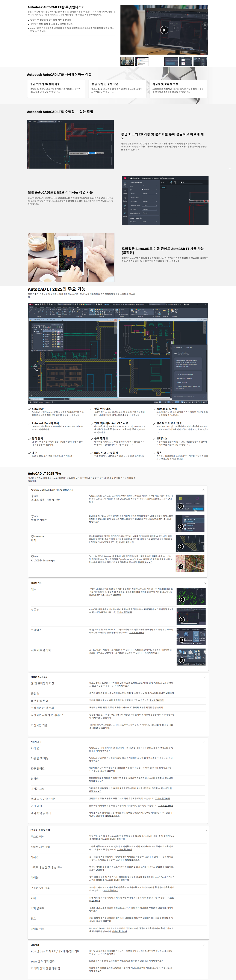This screenshot has height=980, width=236.
Task: Click the 동급 최고의 2D 설계 기능 card
Action: pyautogui.click(x=56, y=88)
